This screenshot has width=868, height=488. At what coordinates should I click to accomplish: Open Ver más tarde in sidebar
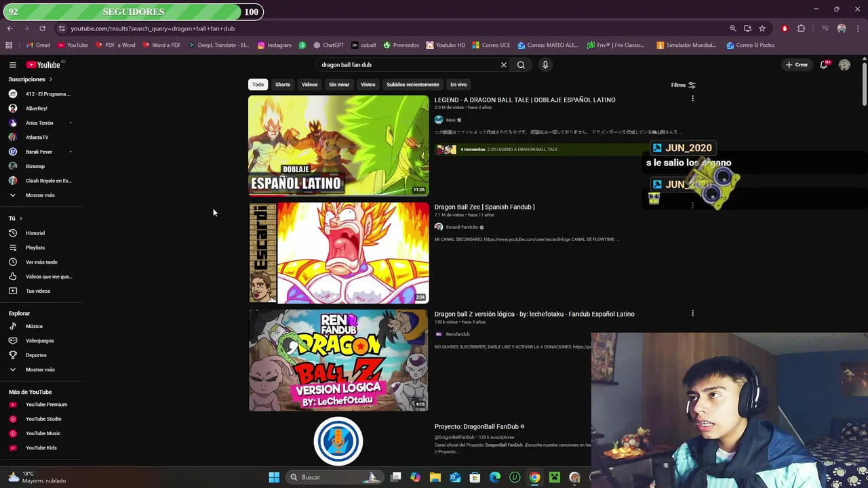tap(40, 262)
